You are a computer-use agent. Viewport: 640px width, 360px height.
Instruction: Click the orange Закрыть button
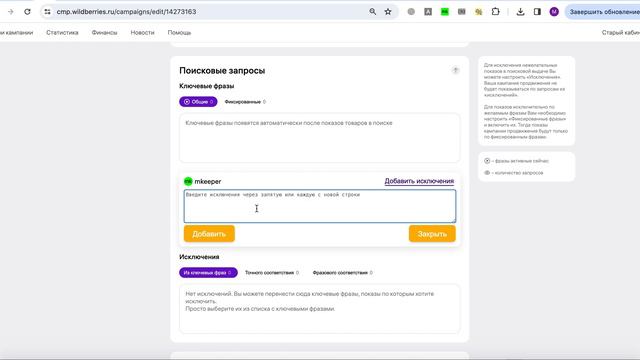coord(432,234)
